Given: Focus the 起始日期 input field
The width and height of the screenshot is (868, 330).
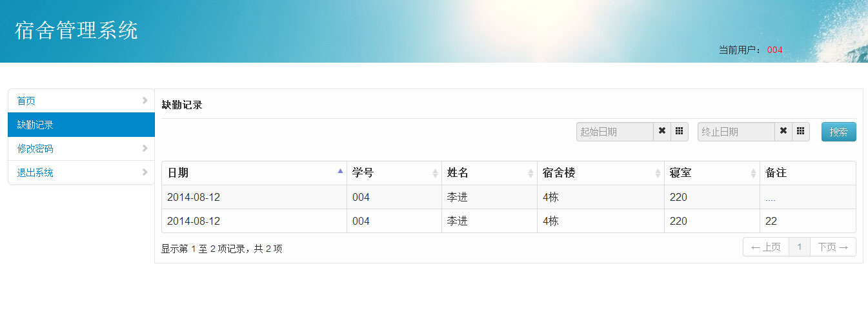Looking at the screenshot, I should [615, 132].
